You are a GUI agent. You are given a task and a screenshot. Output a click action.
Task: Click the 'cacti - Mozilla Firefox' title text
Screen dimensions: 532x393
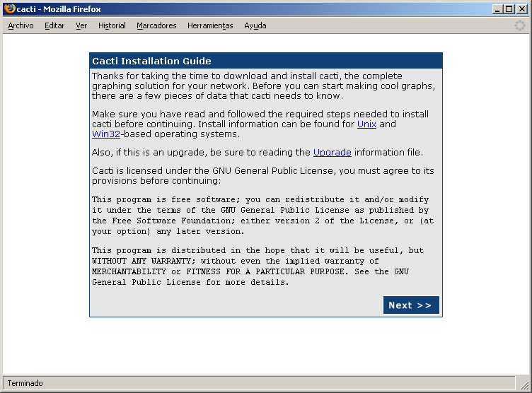tap(59, 9)
